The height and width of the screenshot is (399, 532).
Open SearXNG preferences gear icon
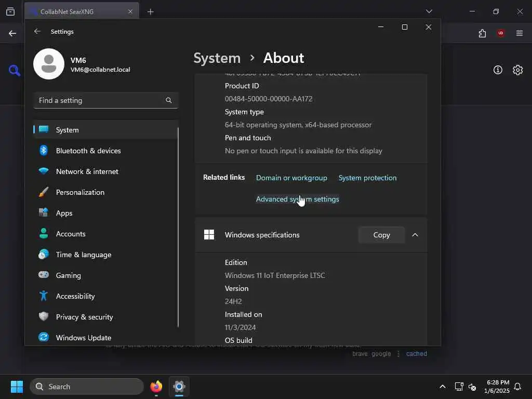click(517, 70)
